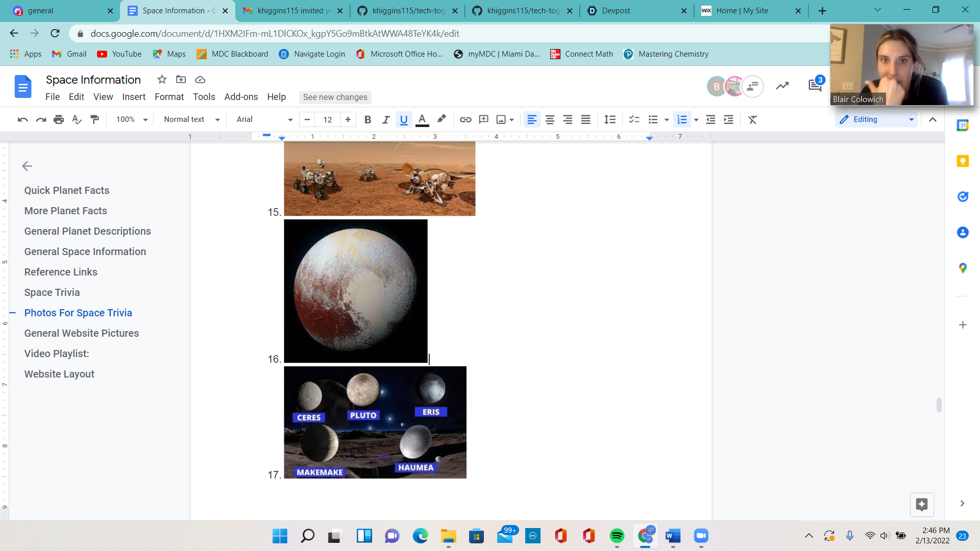Toggle Bold formatting
This screenshot has width=980, height=551.
[x=367, y=119]
